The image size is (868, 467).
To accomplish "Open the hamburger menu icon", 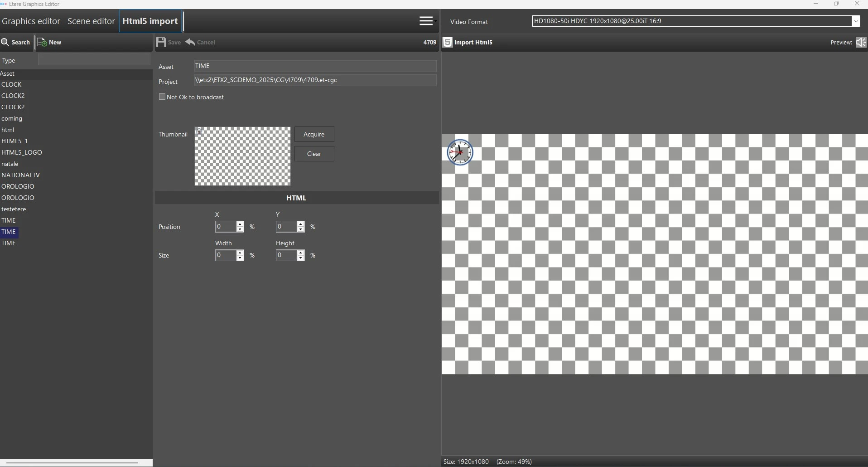I will [426, 21].
